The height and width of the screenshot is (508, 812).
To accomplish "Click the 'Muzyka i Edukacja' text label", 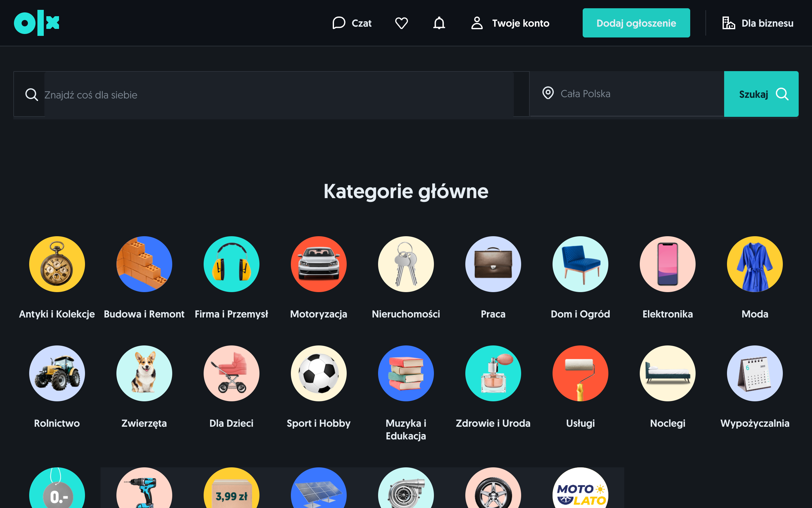I will point(406,430).
